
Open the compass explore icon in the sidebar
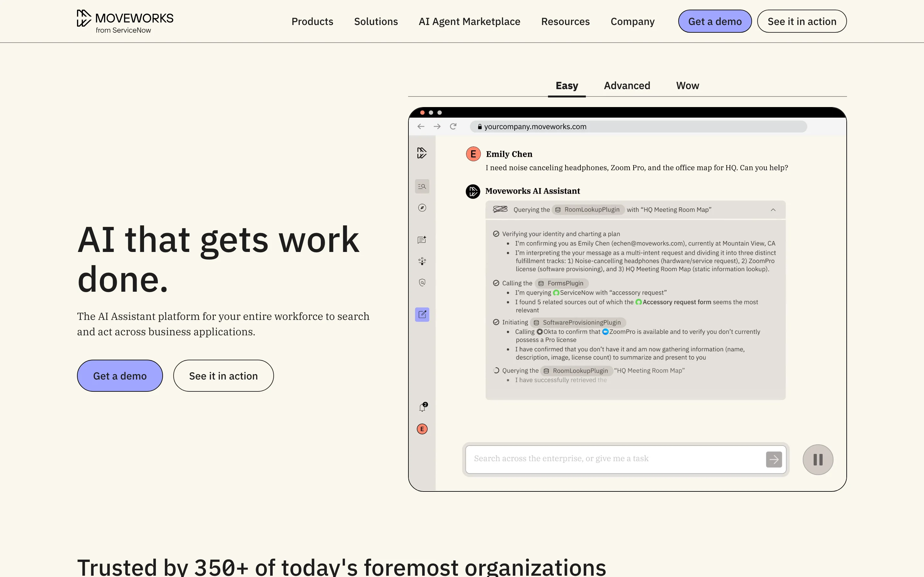point(422,208)
